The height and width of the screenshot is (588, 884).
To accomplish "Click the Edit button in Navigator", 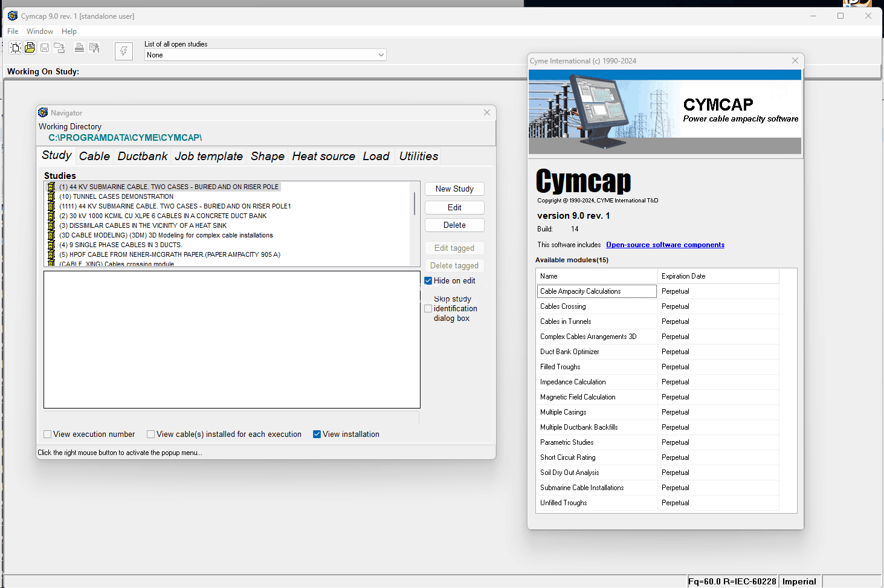I will (x=454, y=207).
